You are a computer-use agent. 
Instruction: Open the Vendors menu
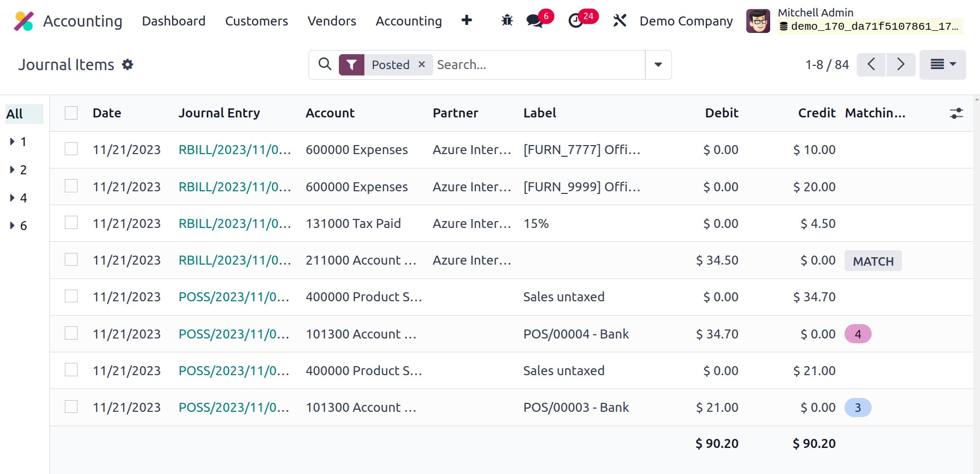[331, 21]
